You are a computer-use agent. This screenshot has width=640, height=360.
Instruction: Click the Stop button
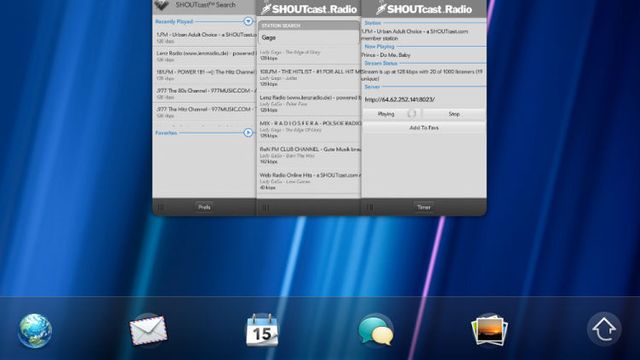click(454, 114)
